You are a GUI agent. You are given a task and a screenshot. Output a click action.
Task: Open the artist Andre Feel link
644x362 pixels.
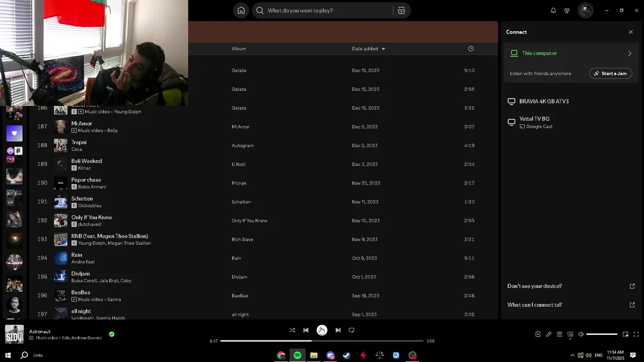pos(83,262)
